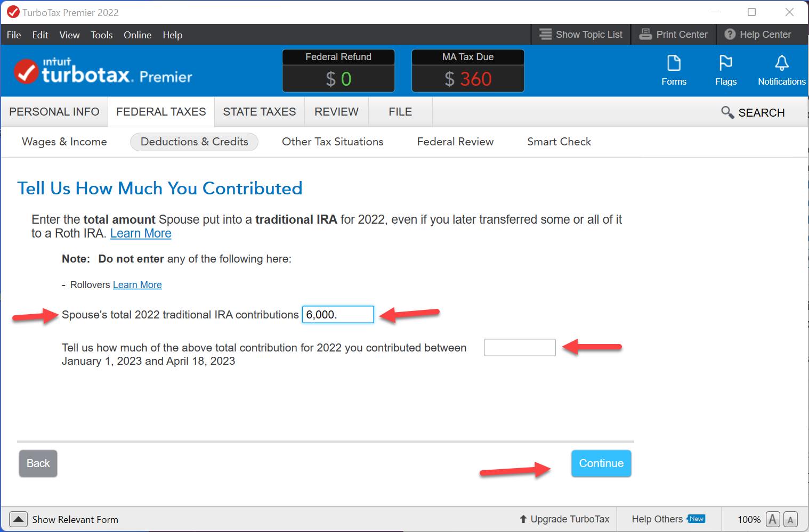
Task: Decrease text size with small A
Action: [790, 520]
